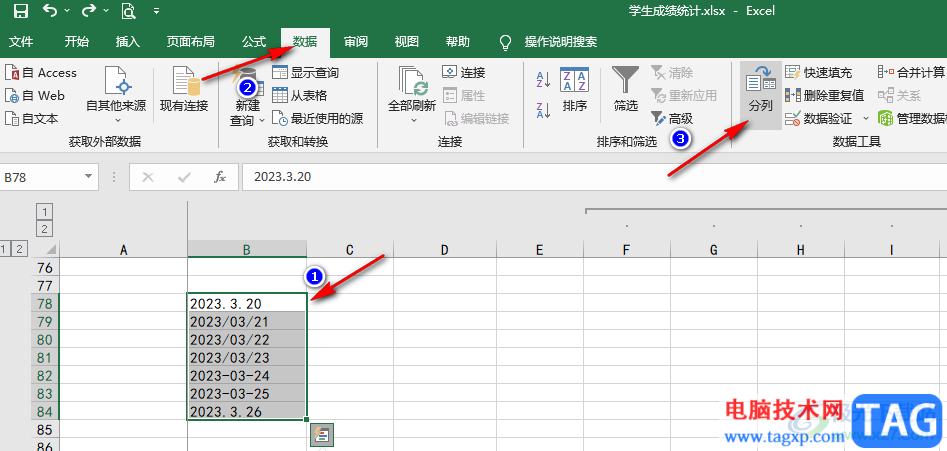Select row 80 header

[45, 339]
